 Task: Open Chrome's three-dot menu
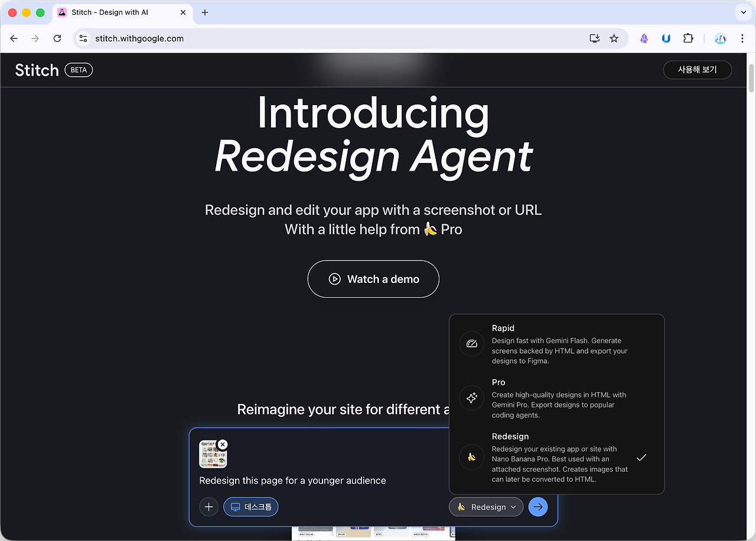point(742,38)
